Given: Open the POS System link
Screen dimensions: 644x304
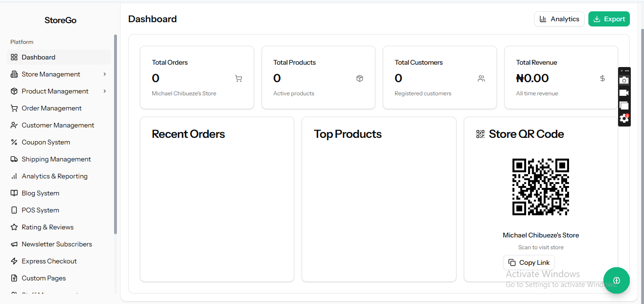Looking at the screenshot, I should pyautogui.click(x=59, y=210).
